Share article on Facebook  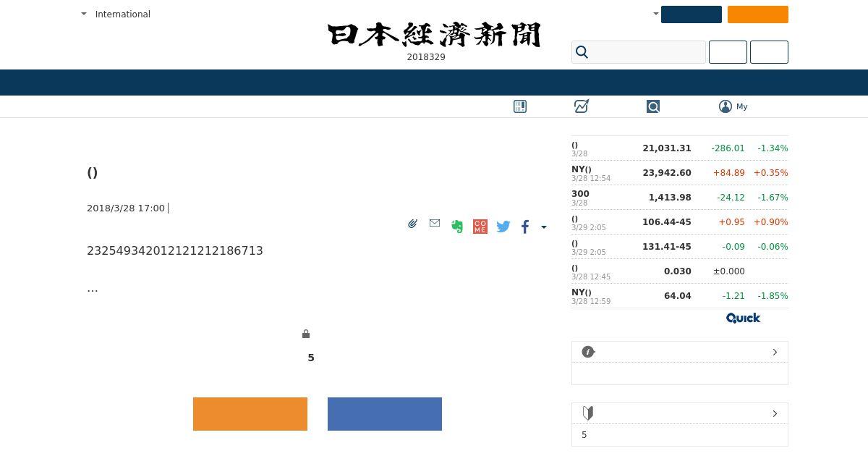click(525, 227)
